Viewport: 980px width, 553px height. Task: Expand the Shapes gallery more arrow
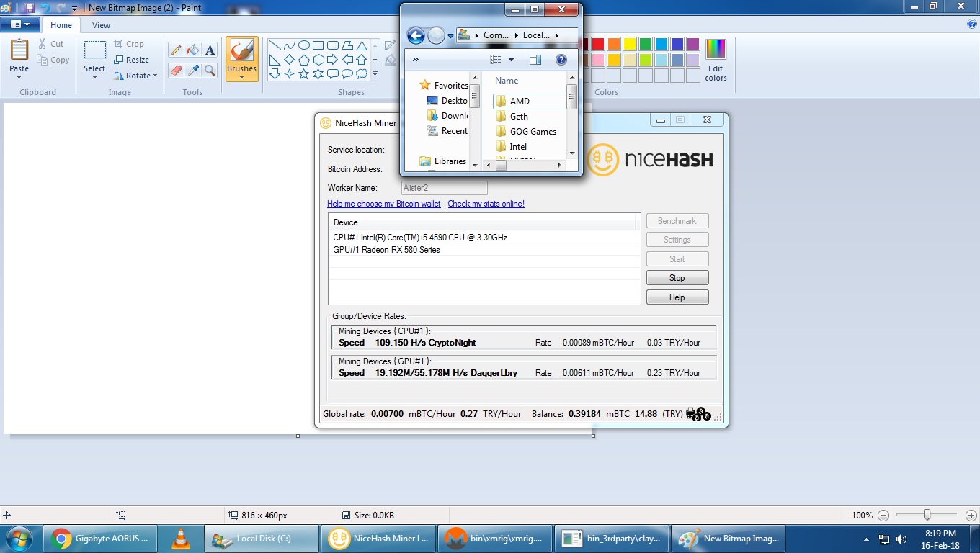click(x=375, y=73)
